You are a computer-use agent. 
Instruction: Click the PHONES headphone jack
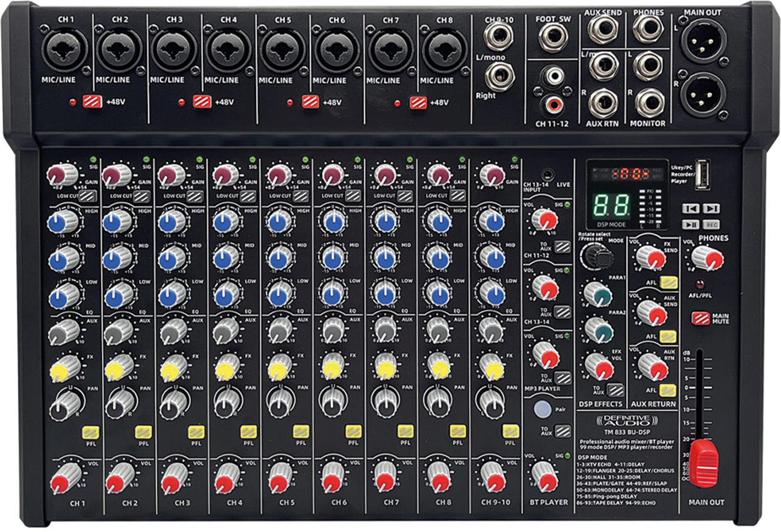[648, 28]
